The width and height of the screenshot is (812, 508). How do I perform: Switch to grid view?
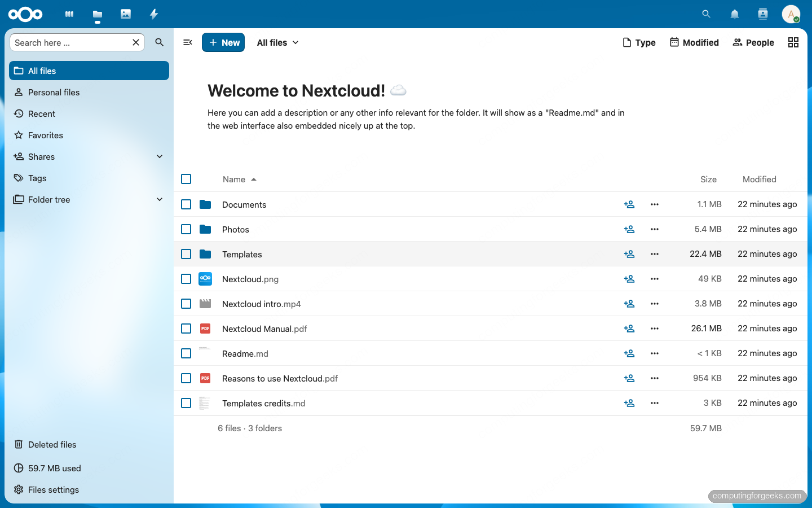[793, 42]
